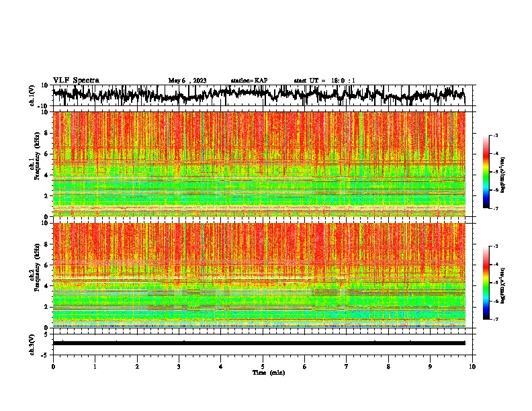Click the time axis end label "10"
532x411 pixels.
(x=472, y=367)
